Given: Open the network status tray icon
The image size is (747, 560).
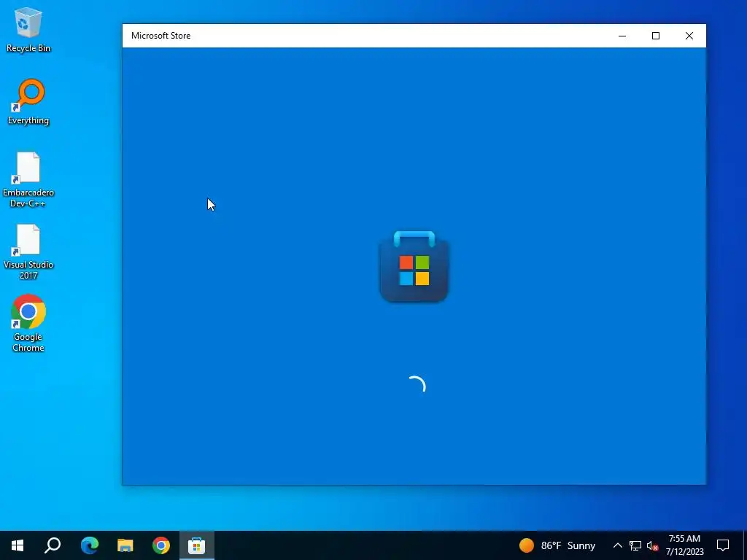Looking at the screenshot, I should (635, 545).
